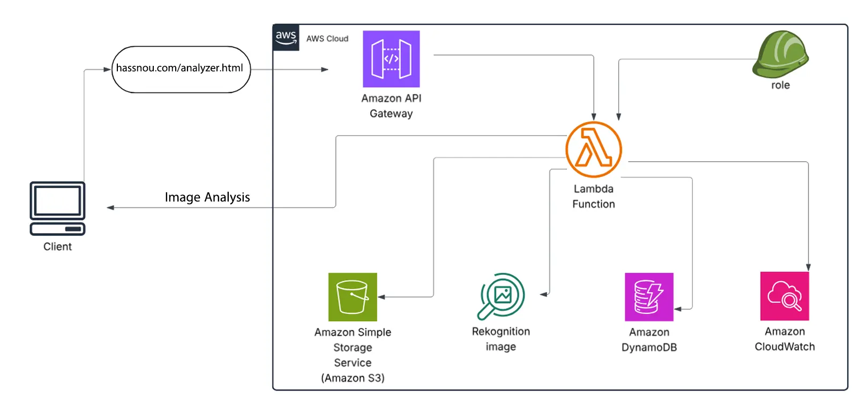
Task: Click the 'role' label
Action: tap(780, 85)
